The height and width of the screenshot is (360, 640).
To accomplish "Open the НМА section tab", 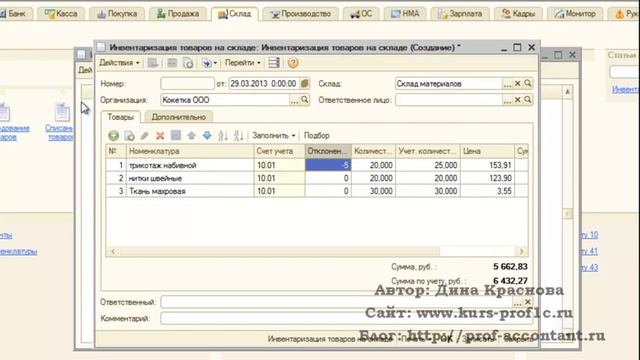I will click(x=405, y=14).
